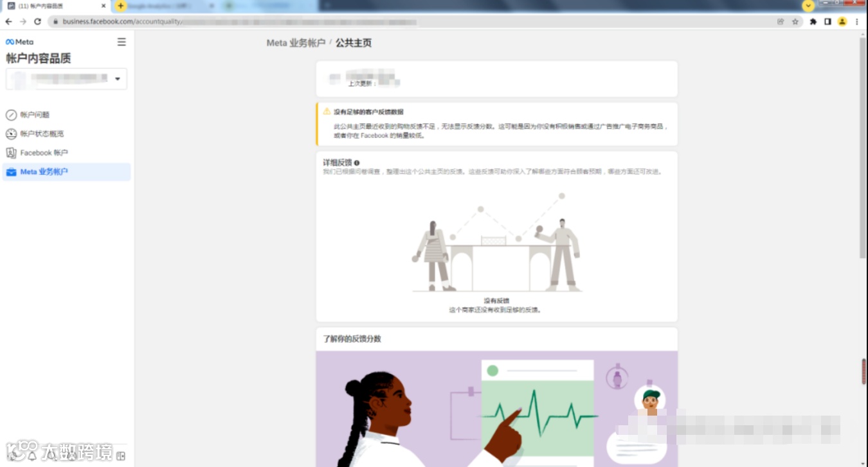Share this page with the share icon
This screenshot has height=467, width=868.
coord(781,21)
